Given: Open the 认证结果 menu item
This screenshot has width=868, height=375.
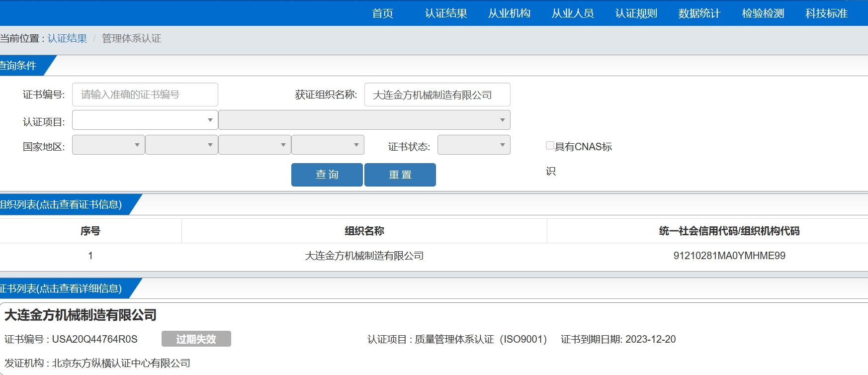Looking at the screenshot, I should [x=446, y=13].
